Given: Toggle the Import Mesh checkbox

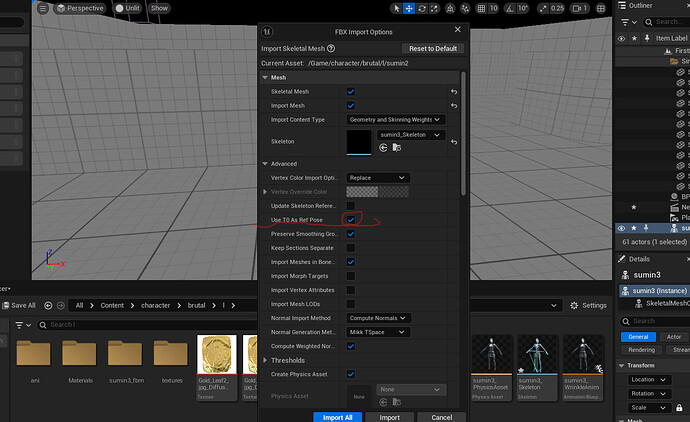Looking at the screenshot, I should coord(351,106).
